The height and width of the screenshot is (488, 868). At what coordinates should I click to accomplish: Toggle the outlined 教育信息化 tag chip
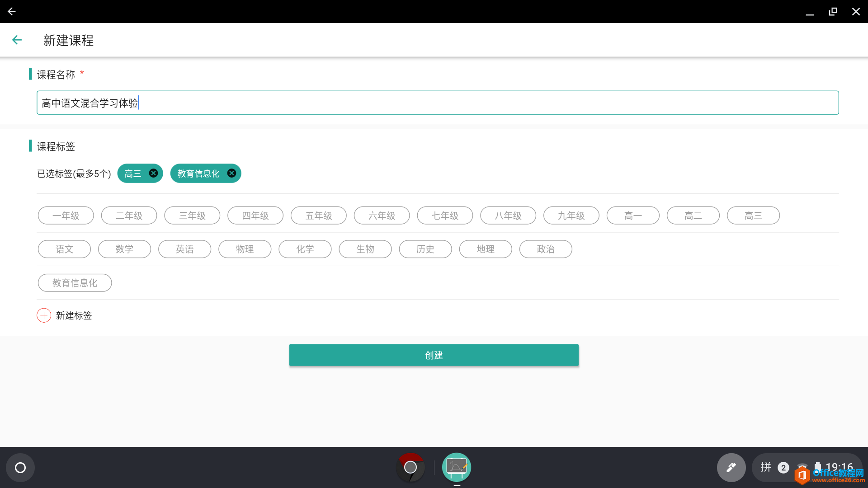(75, 283)
